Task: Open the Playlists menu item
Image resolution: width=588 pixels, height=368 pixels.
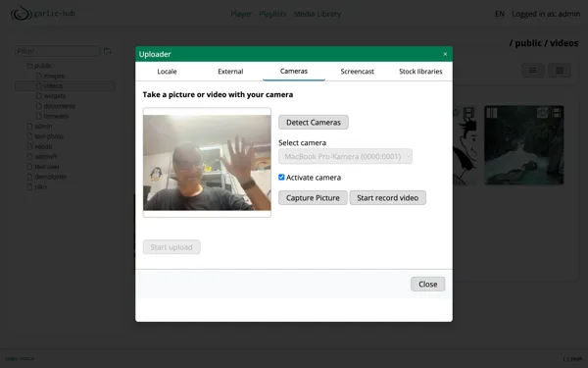Action: 272,14
